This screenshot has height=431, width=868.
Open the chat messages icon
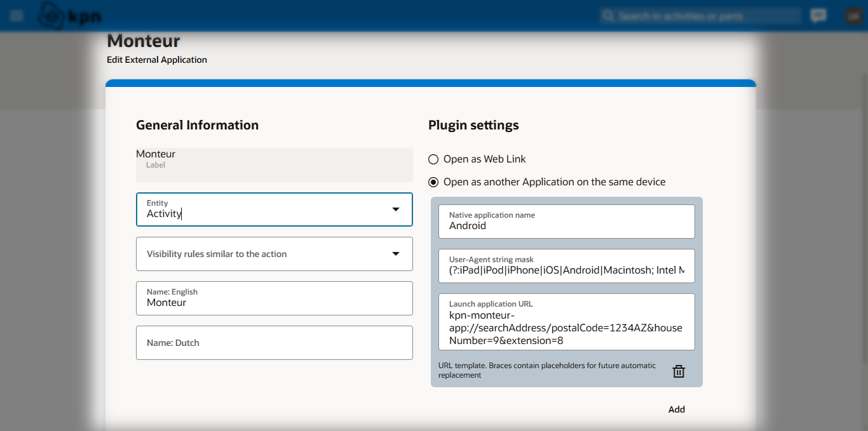pos(818,16)
